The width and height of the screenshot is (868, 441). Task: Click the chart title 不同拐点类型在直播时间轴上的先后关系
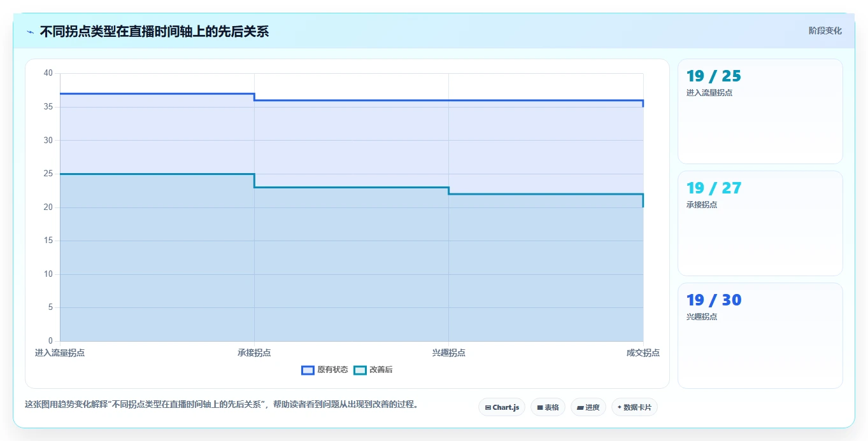tap(154, 32)
